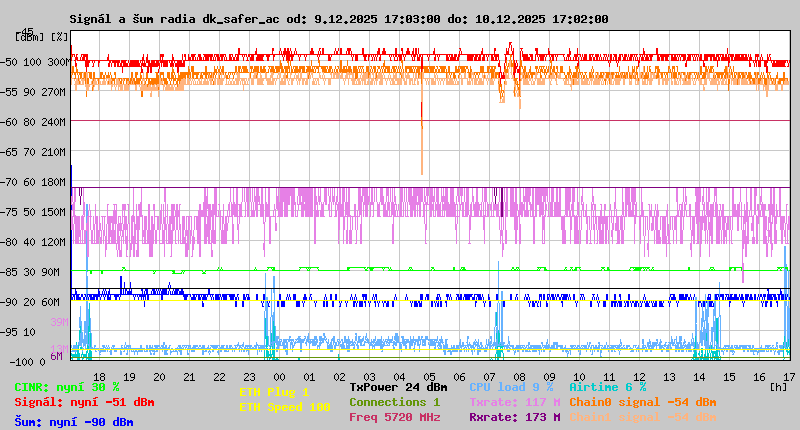Click the '00' midnight tick on the time axis
Viewport: 800px width, 430px height.
click(x=280, y=377)
